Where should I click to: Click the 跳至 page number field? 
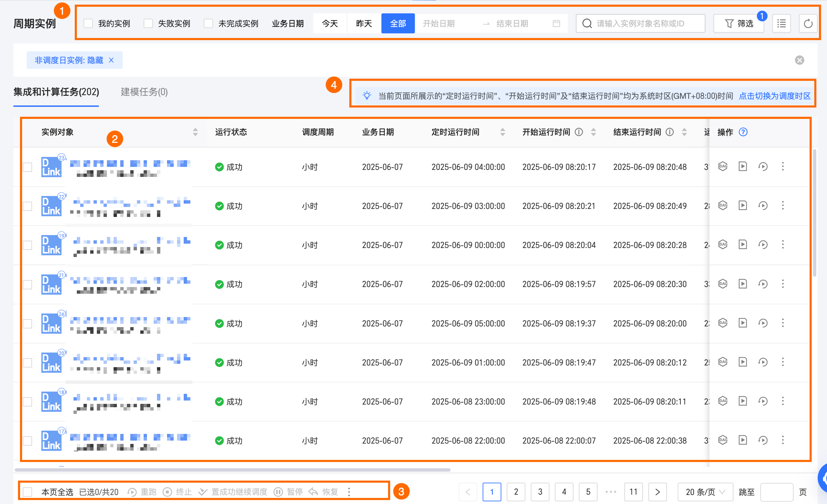click(776, 492)
